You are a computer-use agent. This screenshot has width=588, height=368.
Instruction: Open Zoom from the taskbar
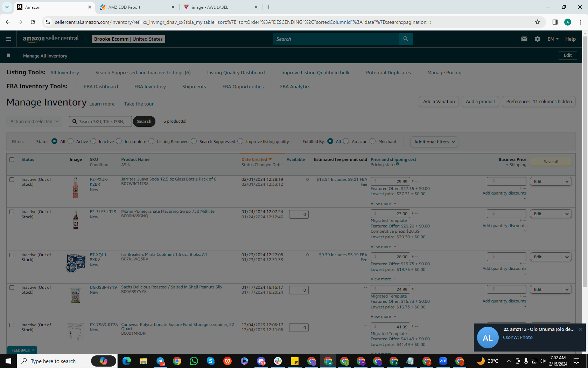(x=443, y=361)
